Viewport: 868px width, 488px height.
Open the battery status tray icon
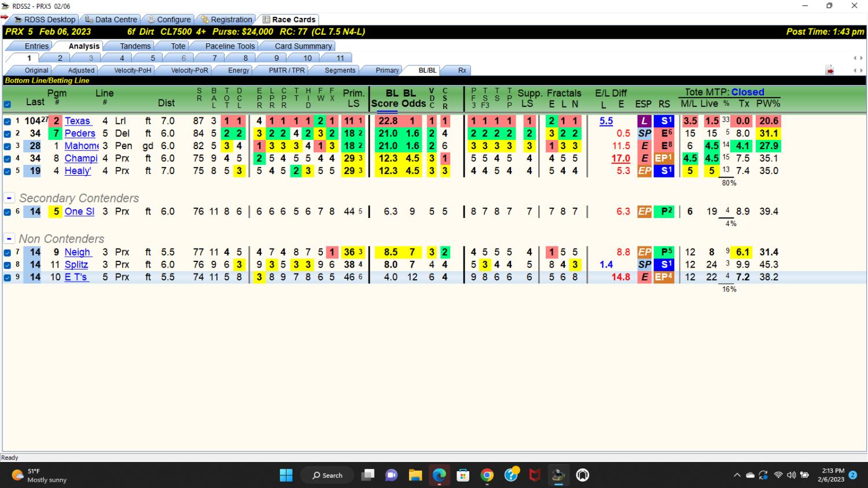[804, 475]
